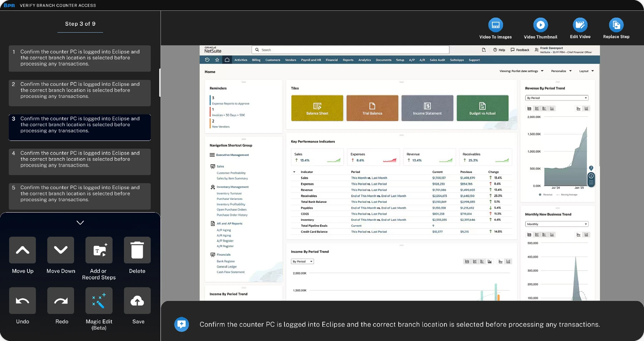
Task: Move the step up
Action: (23, 250)
